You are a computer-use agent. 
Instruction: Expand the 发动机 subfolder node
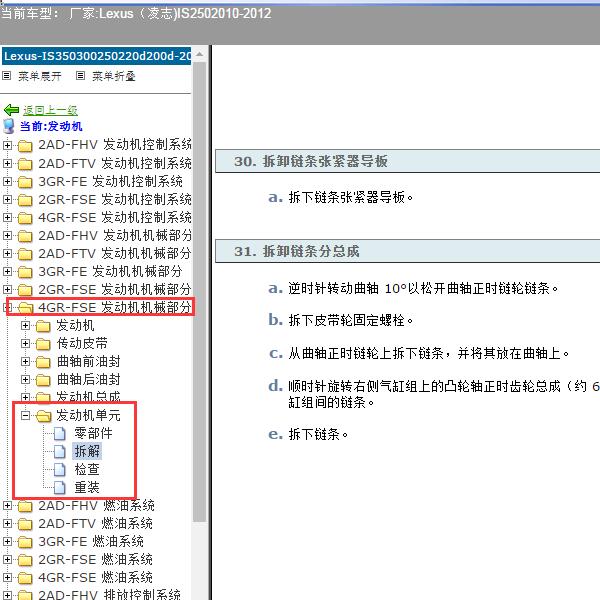tap(25, 326)
